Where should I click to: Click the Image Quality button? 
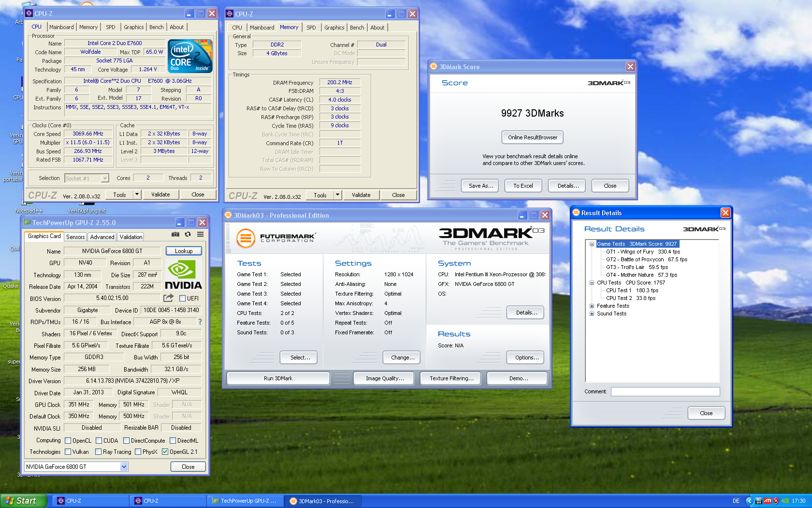click(385, 378)
